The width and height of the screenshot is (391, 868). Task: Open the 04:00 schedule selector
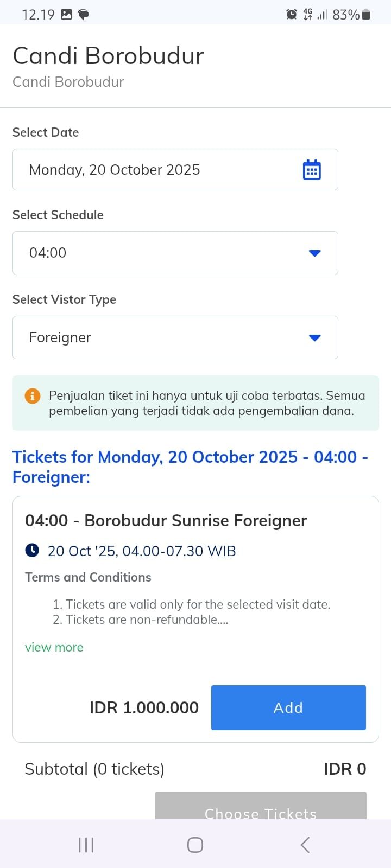point(163,253)
